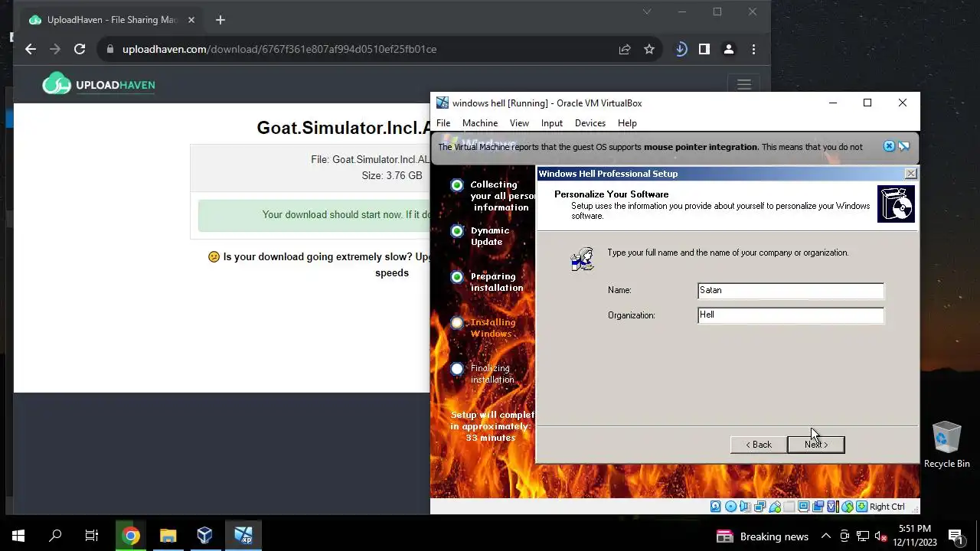Click the 'Size: 3.76 GB' text
This screenshot has width=980, height=551.
(x=392, y=175)
